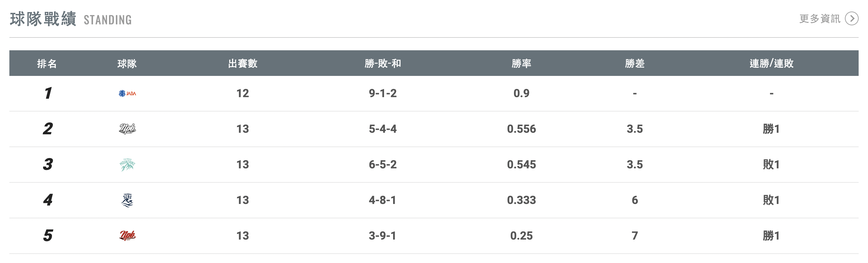Click the 排名 column header
Viewport: 868px width, 263px height.
click(x=47, y=63)
